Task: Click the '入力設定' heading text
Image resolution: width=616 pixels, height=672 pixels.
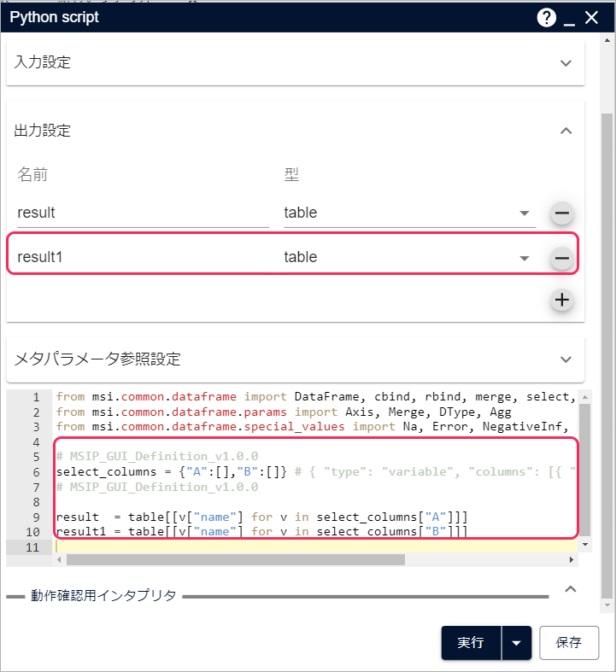Action: point(42,62)
